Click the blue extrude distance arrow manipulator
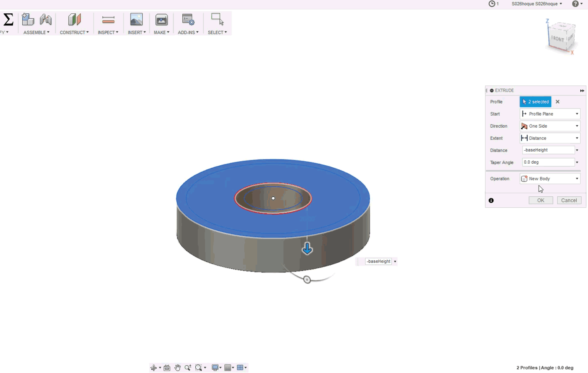 pyautogui.click(x=307, y=249)
